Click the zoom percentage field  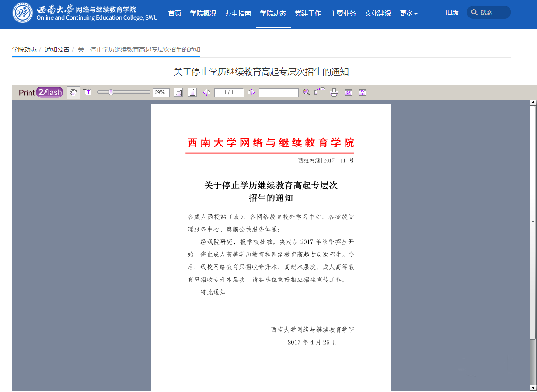(x=161, y=92)
